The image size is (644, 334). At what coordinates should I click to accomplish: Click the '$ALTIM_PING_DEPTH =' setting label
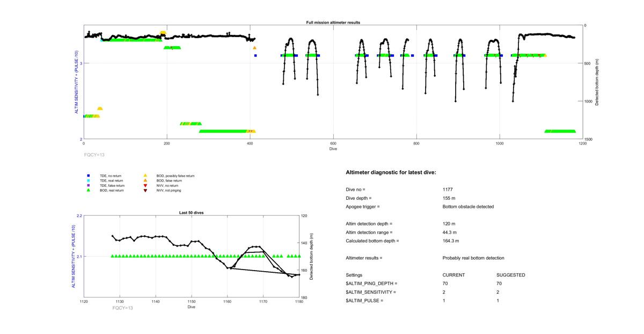click(x=372, y=284)
